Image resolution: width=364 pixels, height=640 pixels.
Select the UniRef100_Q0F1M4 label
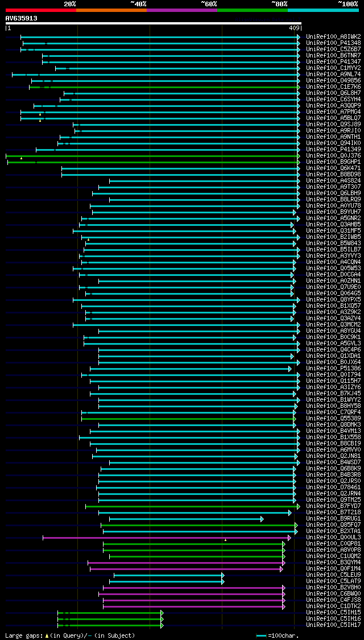pyautogui.click(x=333, y=568)
